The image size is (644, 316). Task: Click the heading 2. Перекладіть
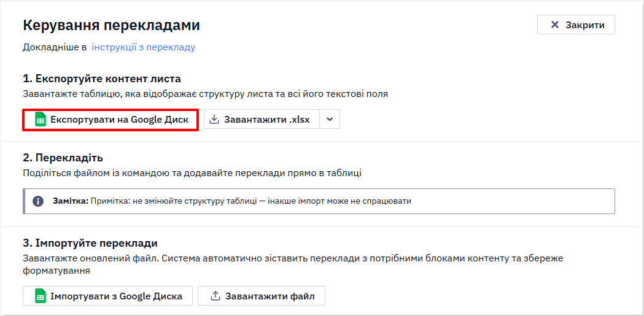(63, 158)
